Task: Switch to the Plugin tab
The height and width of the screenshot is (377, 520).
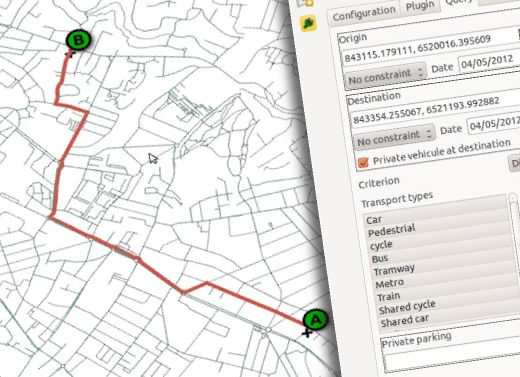Action: 420,6
